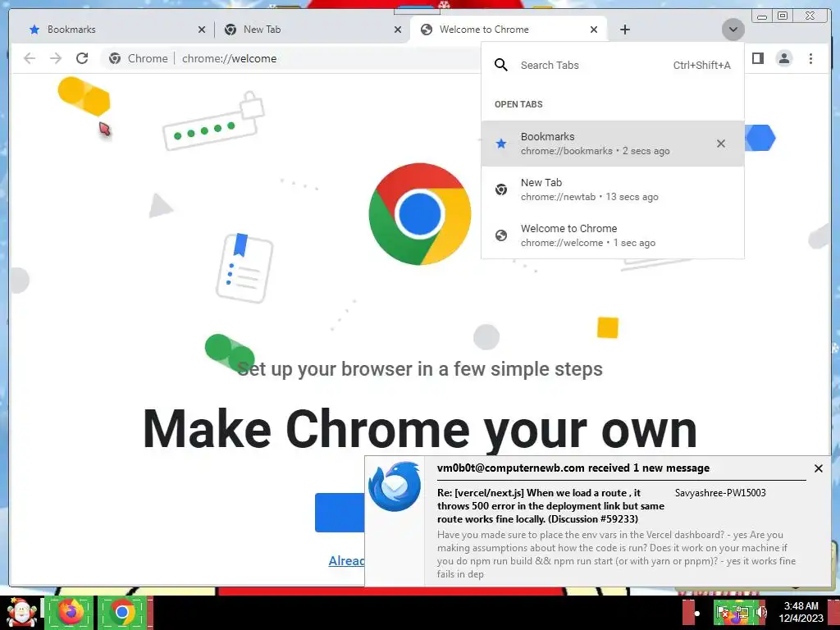Click the notification header about 1 new message
The width and height of the screenshot is (840, 630).
[573, 468]
